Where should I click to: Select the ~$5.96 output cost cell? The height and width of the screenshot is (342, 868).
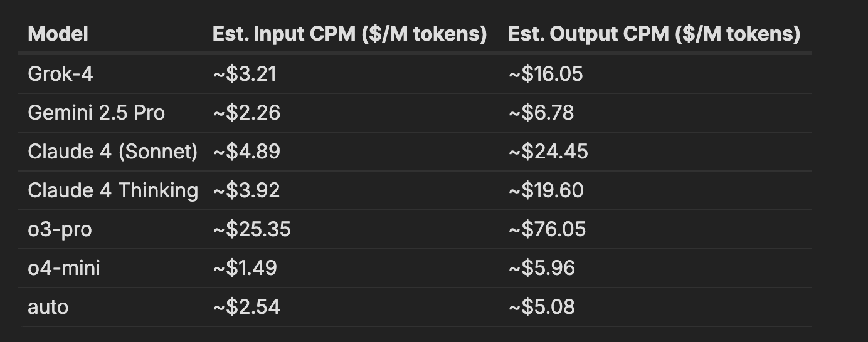[541, 268]
